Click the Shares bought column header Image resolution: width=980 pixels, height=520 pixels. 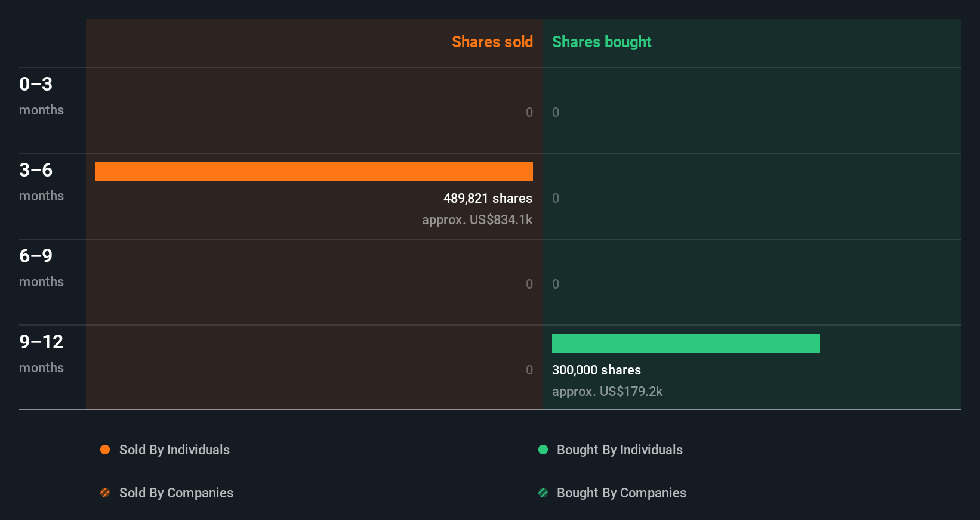pyautogui.click(x=602, y=42)
